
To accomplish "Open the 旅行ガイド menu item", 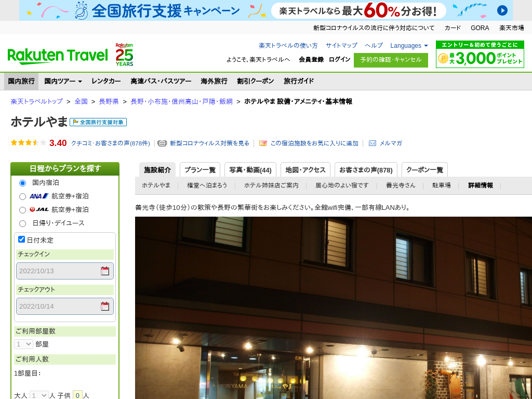I will [299, 81].
